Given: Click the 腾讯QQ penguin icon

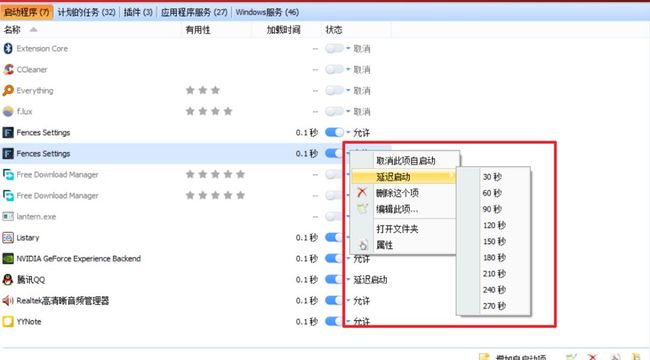Looking at the screenshot, I should 8,280.
